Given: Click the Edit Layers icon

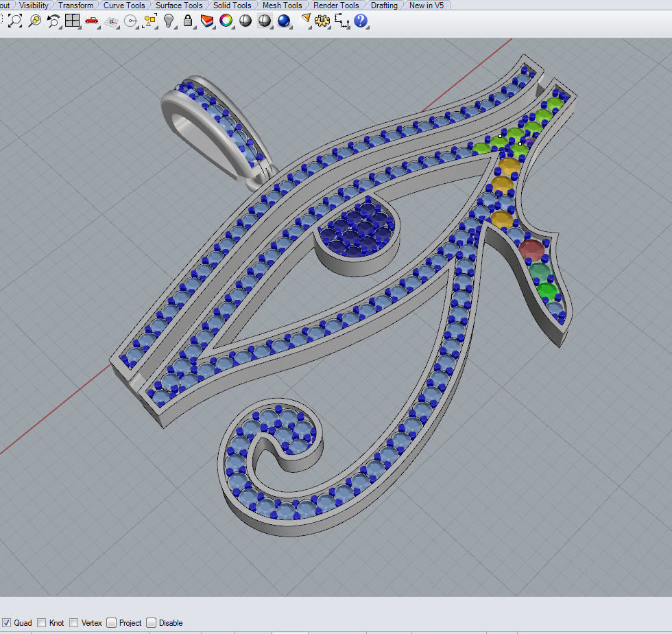Looking at the screenshot, I should click(x=207, y=21).
